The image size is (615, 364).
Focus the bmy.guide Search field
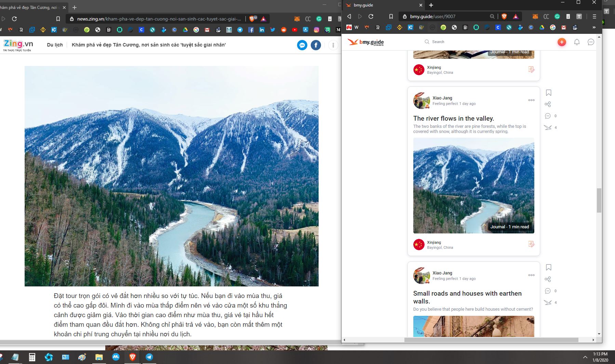438,42
